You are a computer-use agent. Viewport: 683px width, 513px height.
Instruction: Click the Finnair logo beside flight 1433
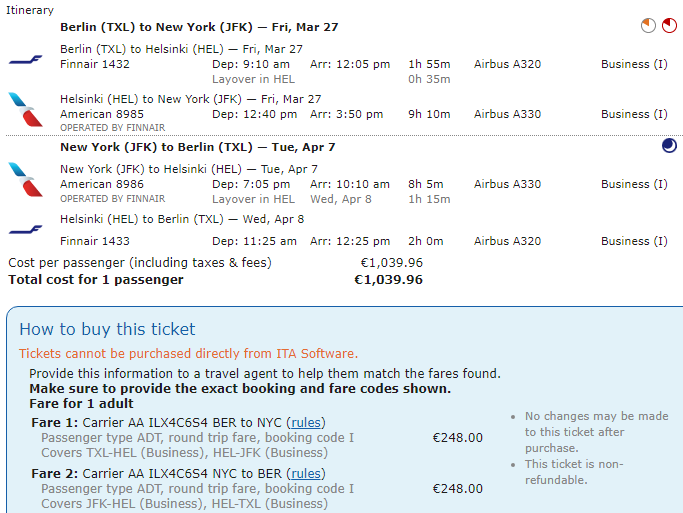click(26, 230)
